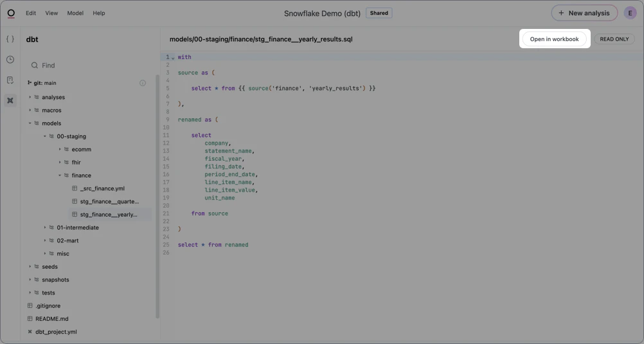The width and height of the screenshot is (644, 344).
Task: Click 'line_item_value,' in the code
Action: click(231, 190)
